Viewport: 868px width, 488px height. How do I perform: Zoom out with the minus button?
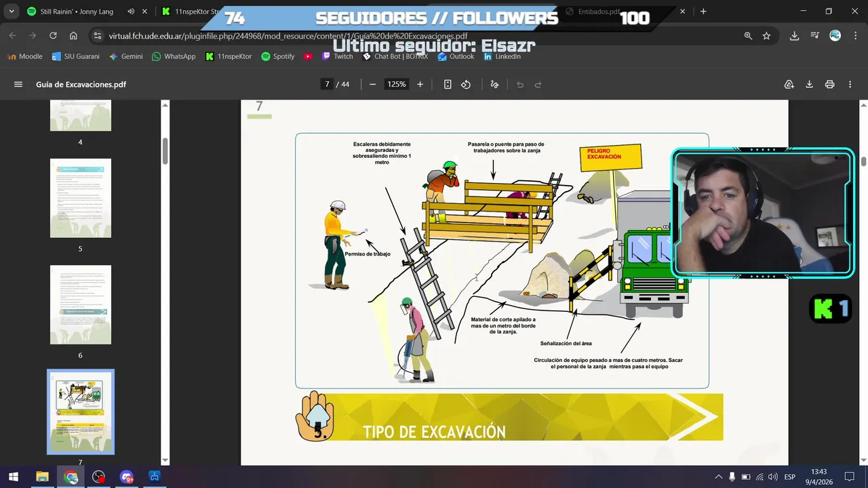tap(372, 85)
